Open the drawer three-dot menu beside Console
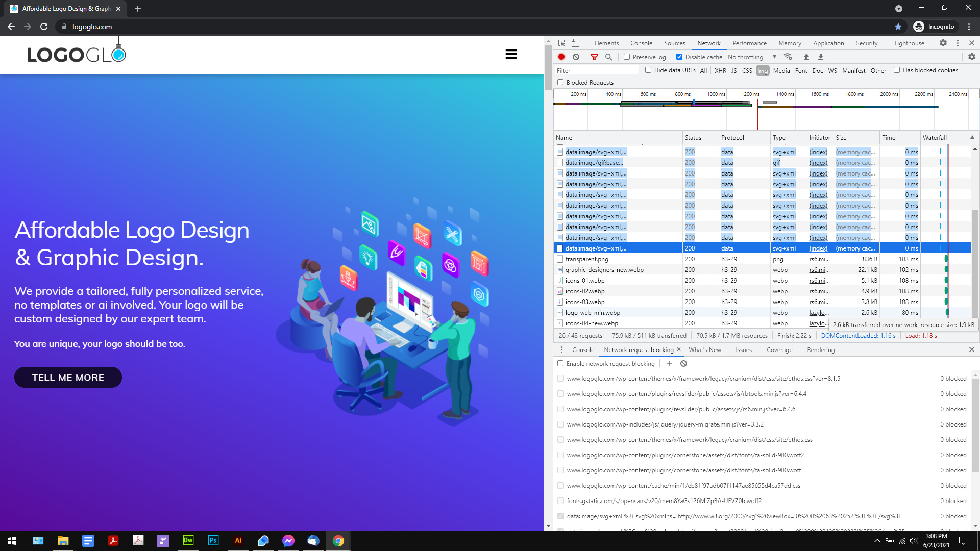This screenshot has width=980, height=551. click(561, 350)
